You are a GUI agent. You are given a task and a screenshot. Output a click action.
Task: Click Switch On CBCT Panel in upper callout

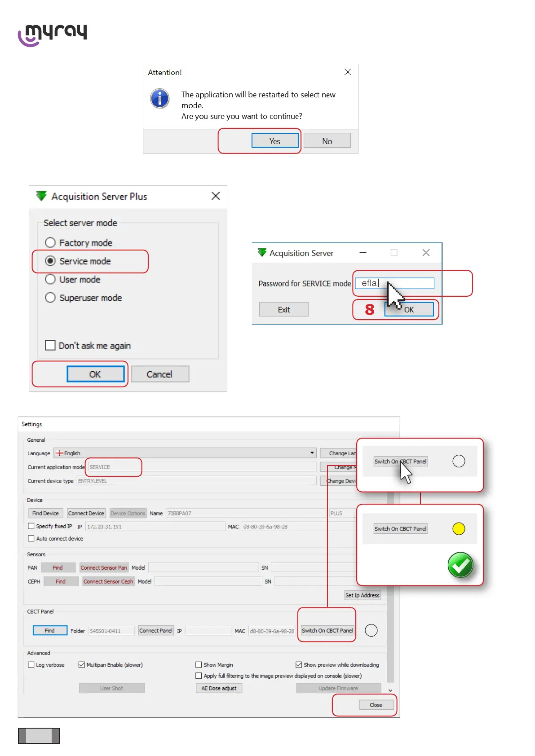point(400,461)
